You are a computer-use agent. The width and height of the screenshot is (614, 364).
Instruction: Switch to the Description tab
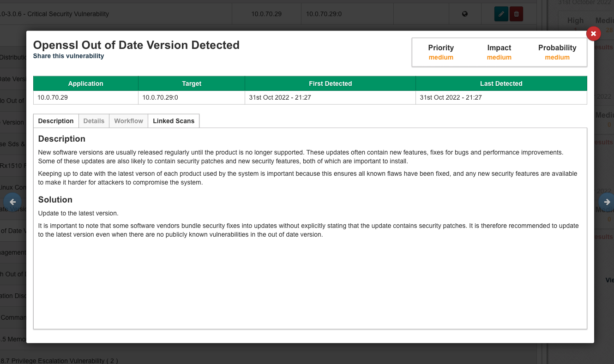pos(56,121)
